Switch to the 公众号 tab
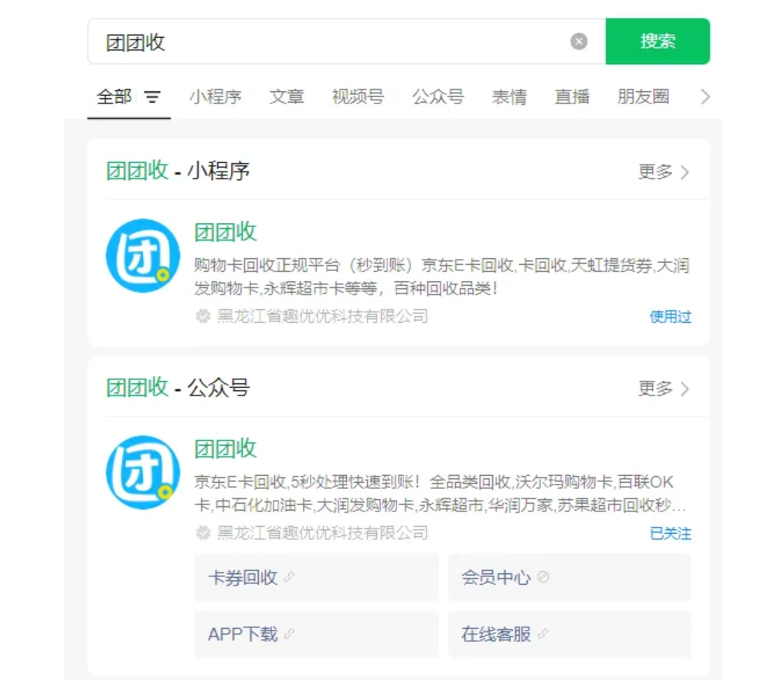The width and height of the screenshot is (772, 700). pos(438,97)
